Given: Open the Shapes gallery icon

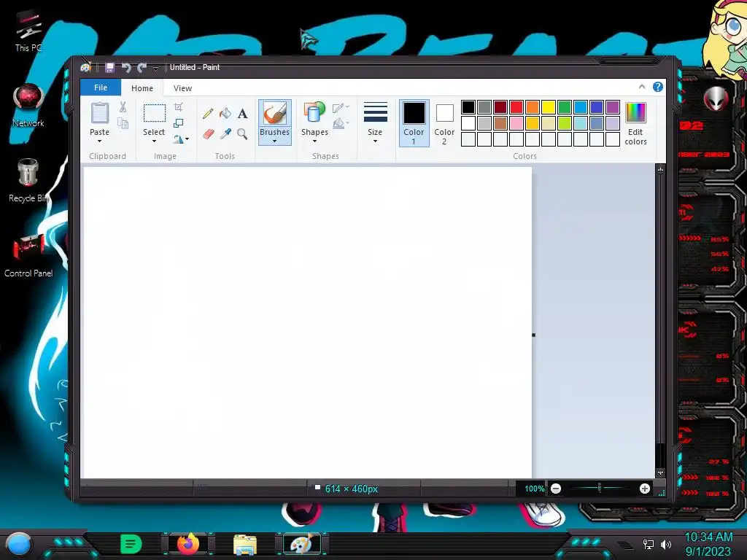Looking at the screenshot, I should click(x=314, y=113).
